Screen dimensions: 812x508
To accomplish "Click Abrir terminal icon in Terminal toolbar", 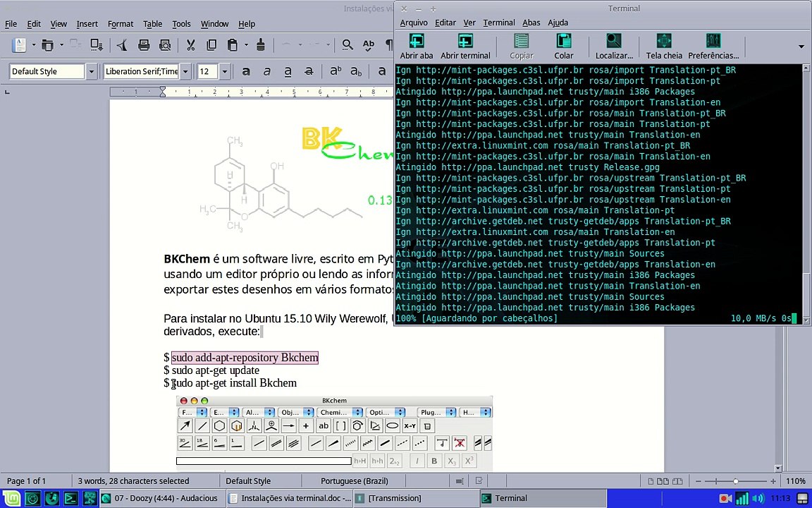I will [465, 41].
